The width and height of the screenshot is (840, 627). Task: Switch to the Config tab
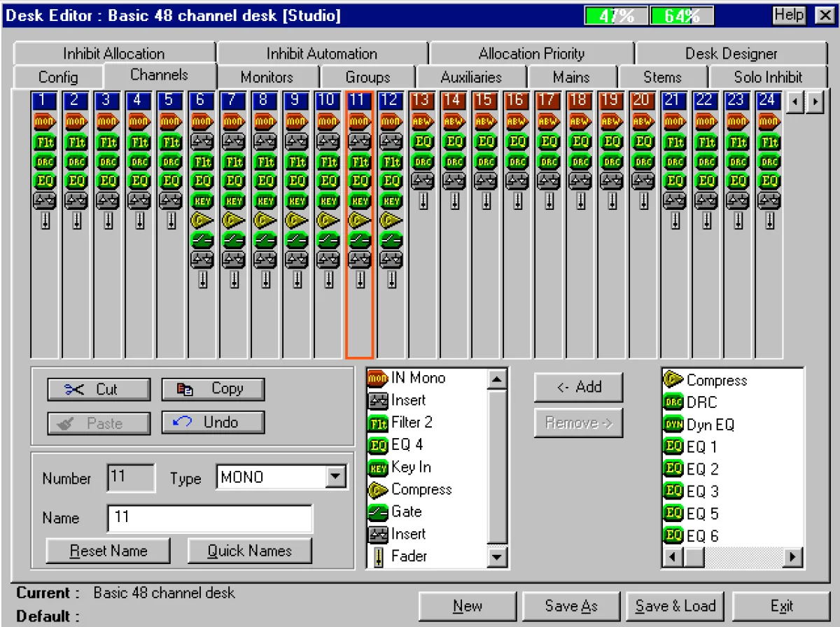[58, 77]
